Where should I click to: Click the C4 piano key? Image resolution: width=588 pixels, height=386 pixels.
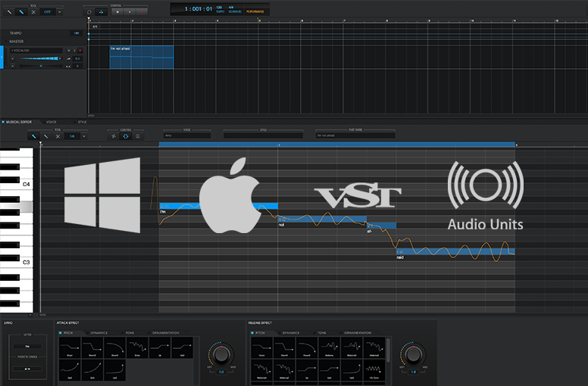[26, 184]
